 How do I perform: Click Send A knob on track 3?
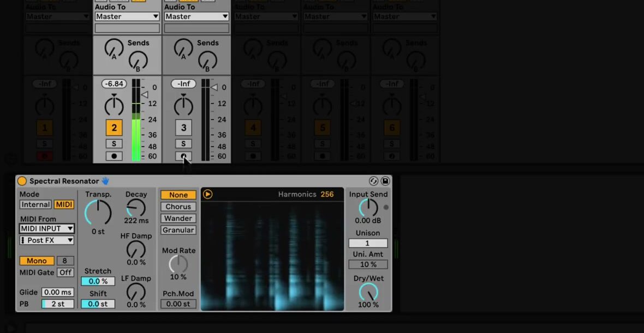(x=183, y=49)
